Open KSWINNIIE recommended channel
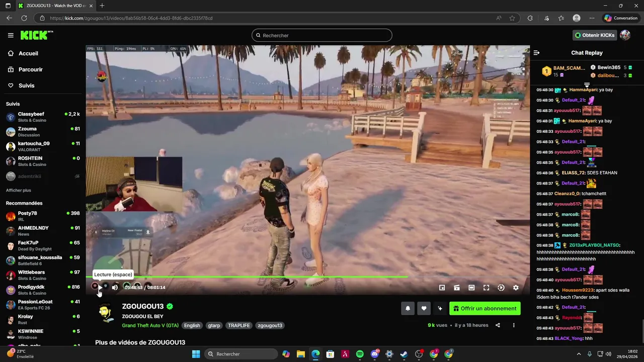This screenshot has width=644, height=362. pos(43,334)
